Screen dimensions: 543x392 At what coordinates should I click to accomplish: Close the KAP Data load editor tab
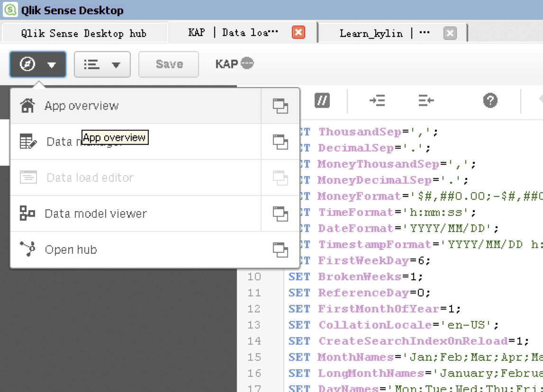point(298,33)
